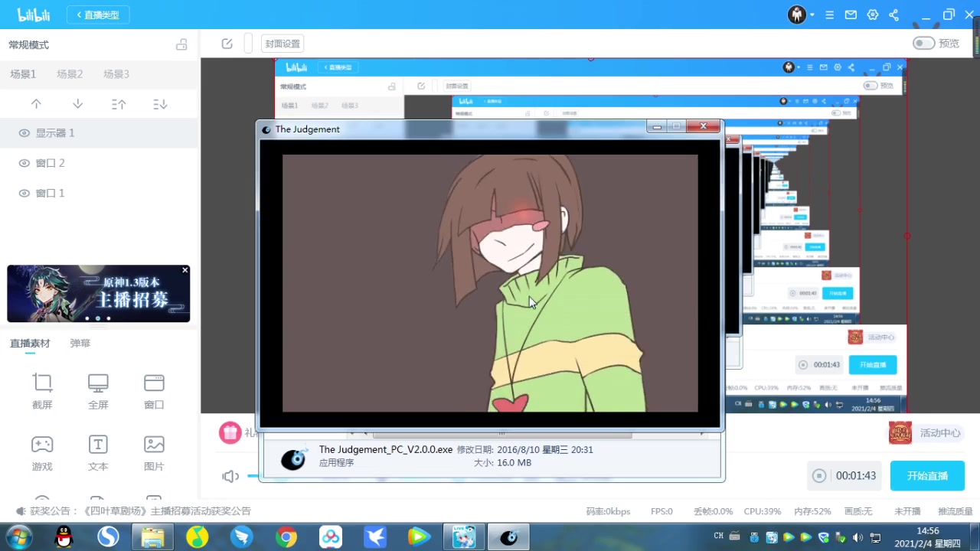Viewport: 980px width, 551px height.
Task: Open settings gear in title bar
Action: tap(872, 15)
